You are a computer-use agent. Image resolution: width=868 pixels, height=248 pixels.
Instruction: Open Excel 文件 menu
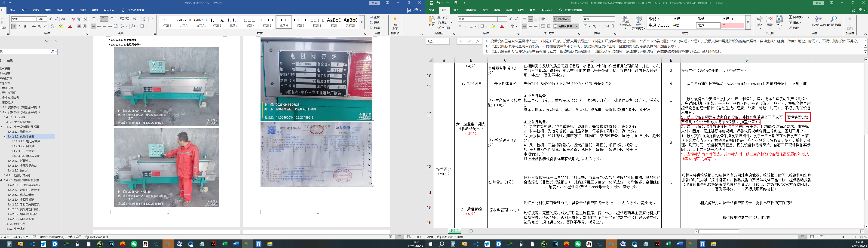tap(432, 10)
